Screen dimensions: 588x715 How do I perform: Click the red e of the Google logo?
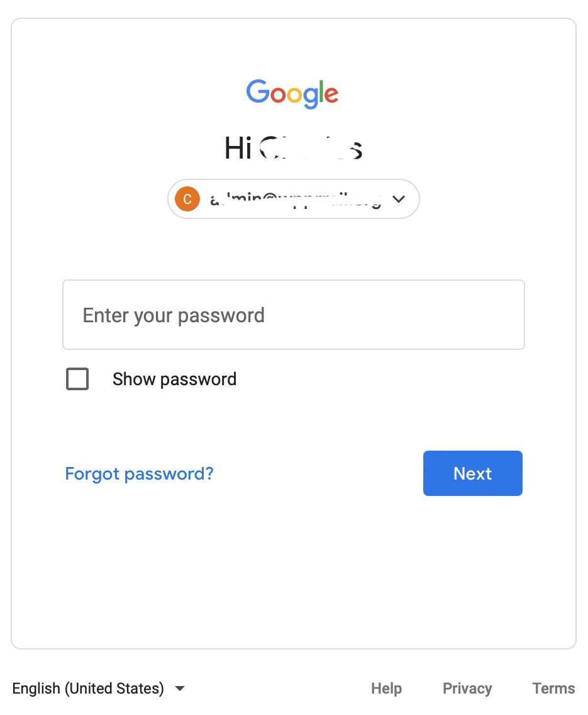(331, 94)
